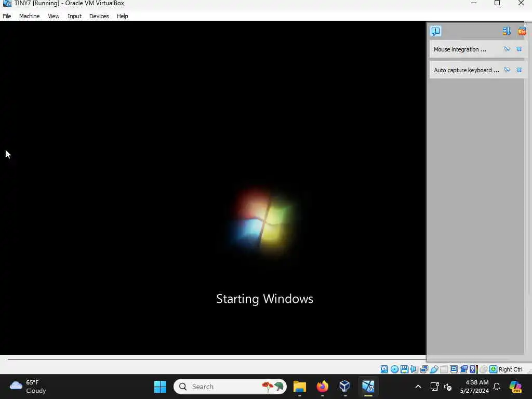Click the delete all notifications icon
This screenshot has height=399, width=532.
522,31
